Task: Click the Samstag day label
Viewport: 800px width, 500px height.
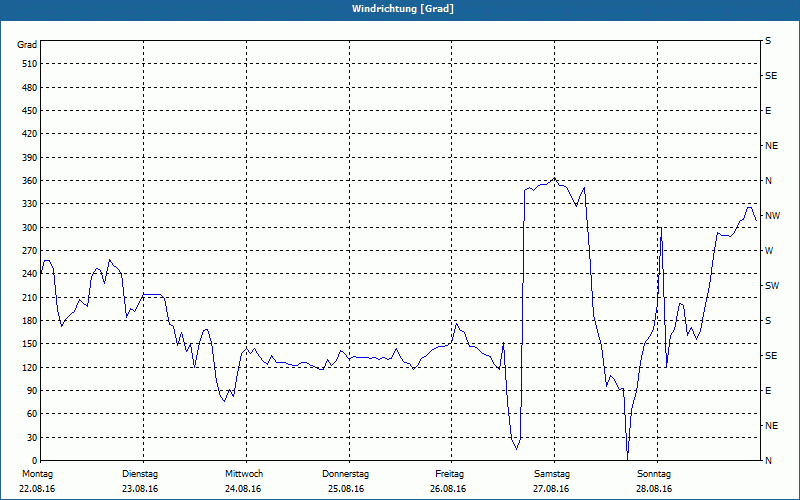Action: 552,474
